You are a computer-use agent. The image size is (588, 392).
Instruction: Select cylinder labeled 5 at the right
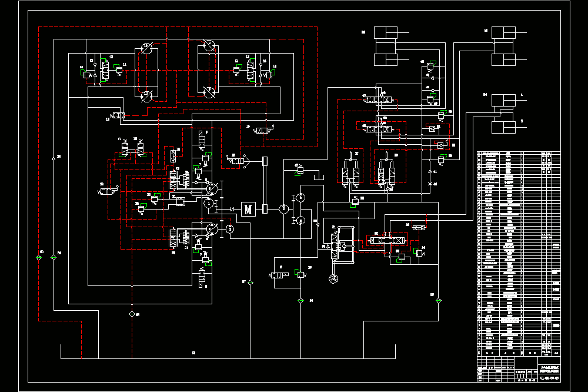pos(504,127)
